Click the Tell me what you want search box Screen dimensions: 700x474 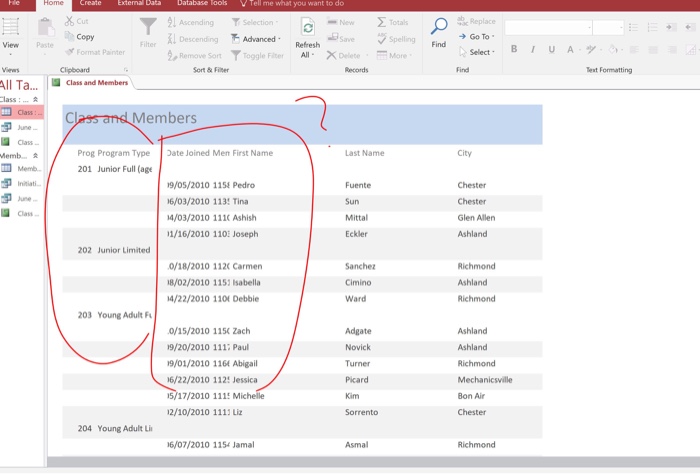click(294, 4)
